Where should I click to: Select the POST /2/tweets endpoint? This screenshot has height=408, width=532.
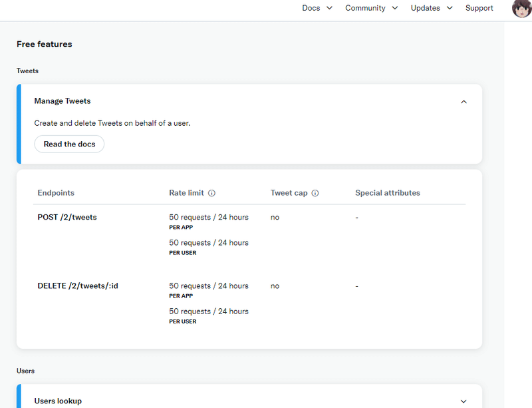pos(67,217)
